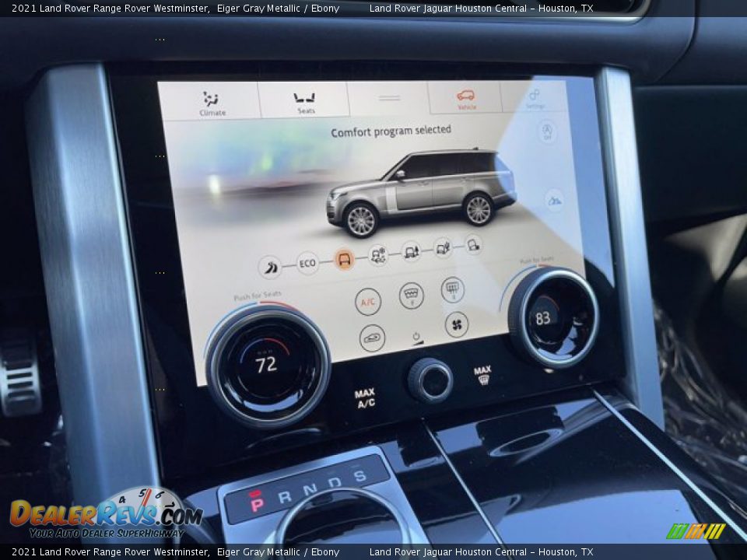Tap the climate power icon
Viewport: 747px width, 560px height.
coord(416,337)
